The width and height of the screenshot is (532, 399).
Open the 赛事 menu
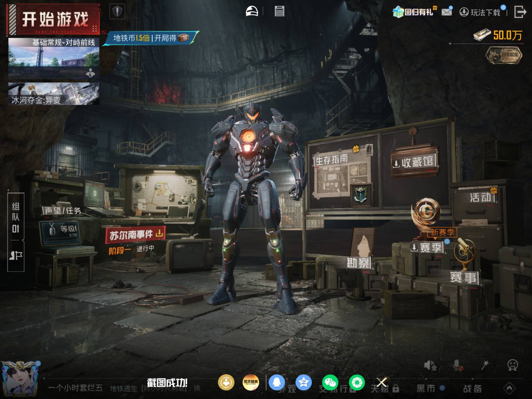(x=463, y=277)
